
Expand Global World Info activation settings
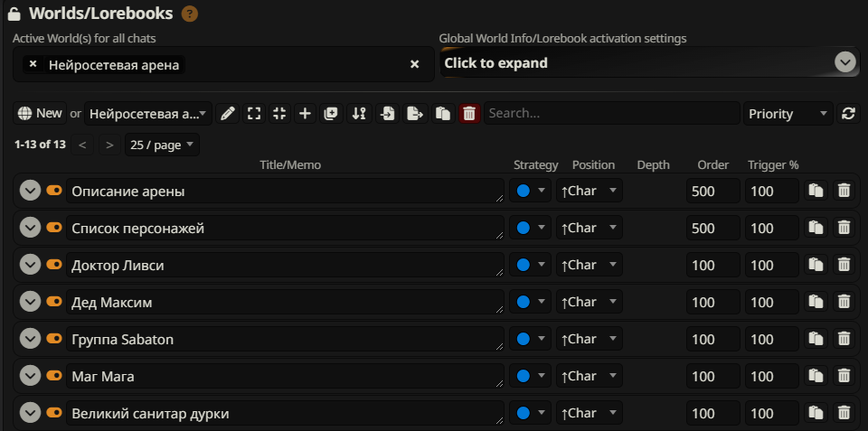(650, 62)
